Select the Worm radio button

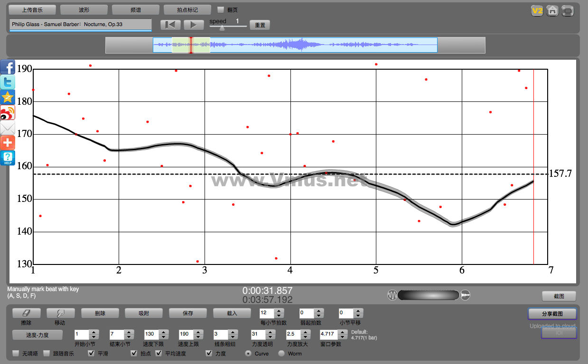coord(281,353)
